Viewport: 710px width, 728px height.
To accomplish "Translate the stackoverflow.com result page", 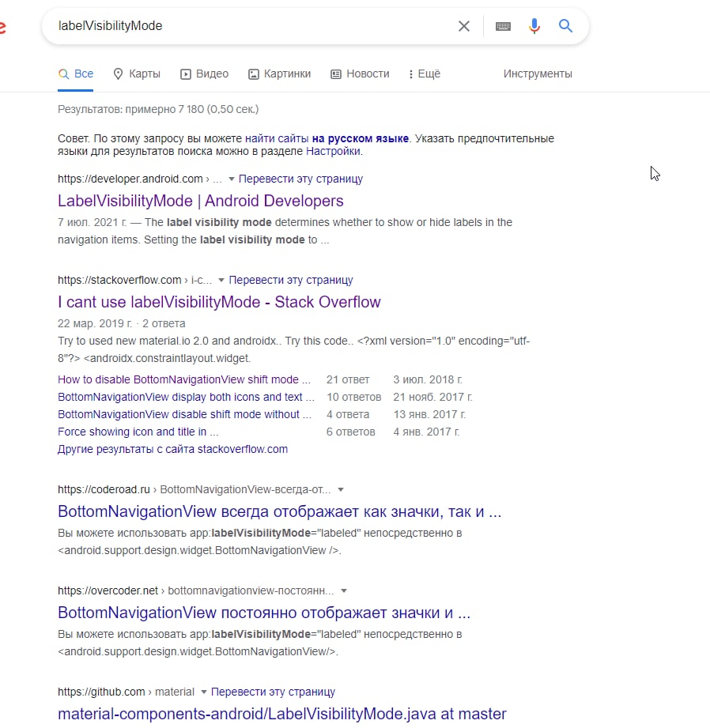I will [x=291, y=280].
